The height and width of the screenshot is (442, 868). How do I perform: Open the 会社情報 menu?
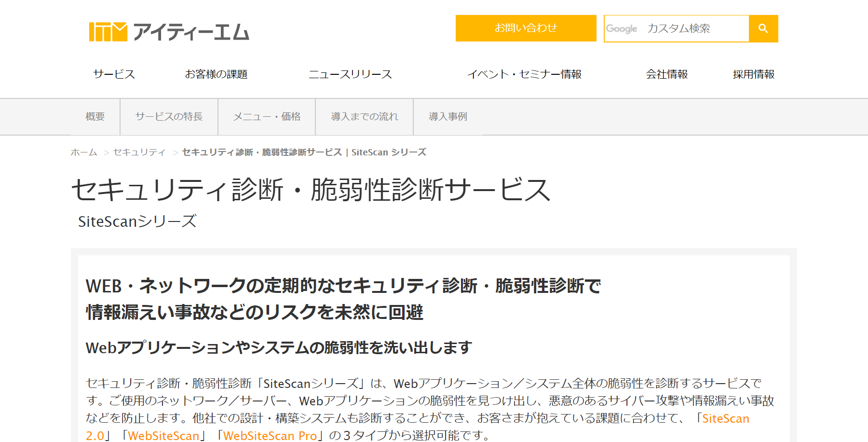tap(667, 74)
